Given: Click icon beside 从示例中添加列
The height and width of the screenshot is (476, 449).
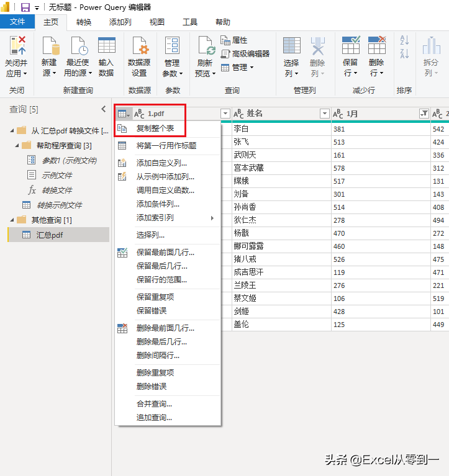Looking at the screenshot, I should tap(122, 176).
